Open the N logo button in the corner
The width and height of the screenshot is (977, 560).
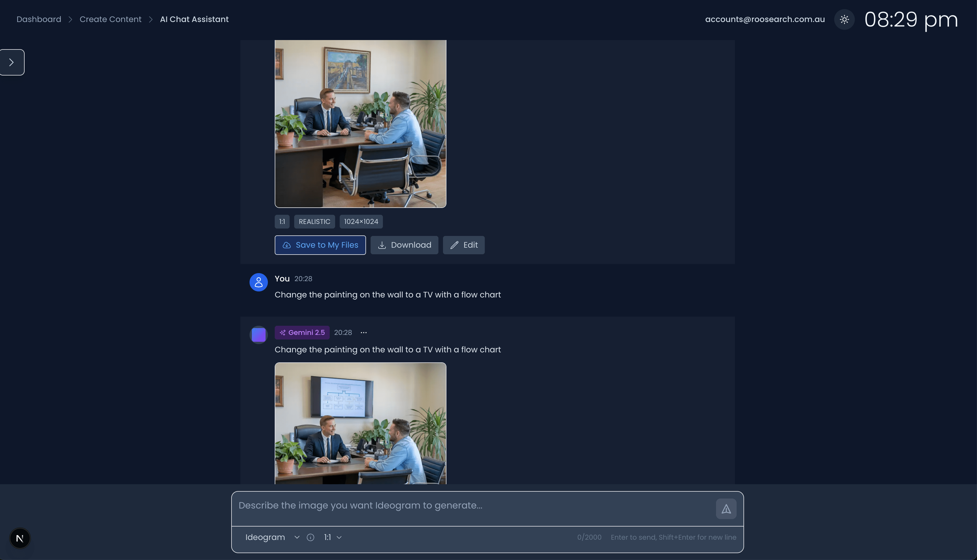(20, 538)
